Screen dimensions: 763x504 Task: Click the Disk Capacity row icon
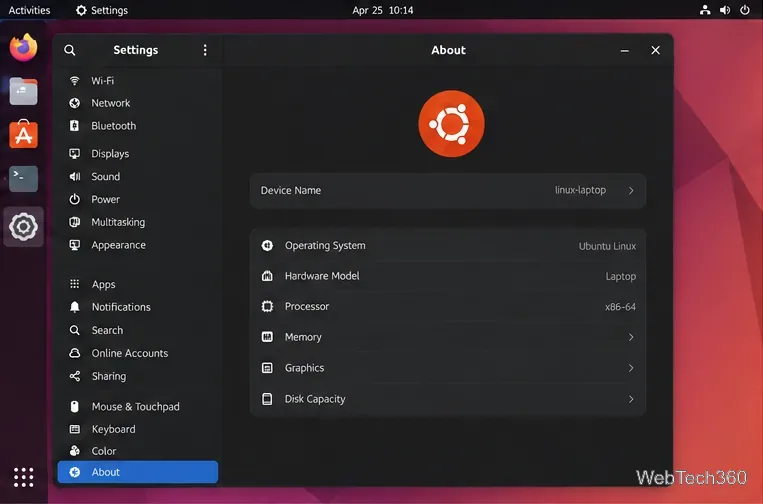(267, 399)
